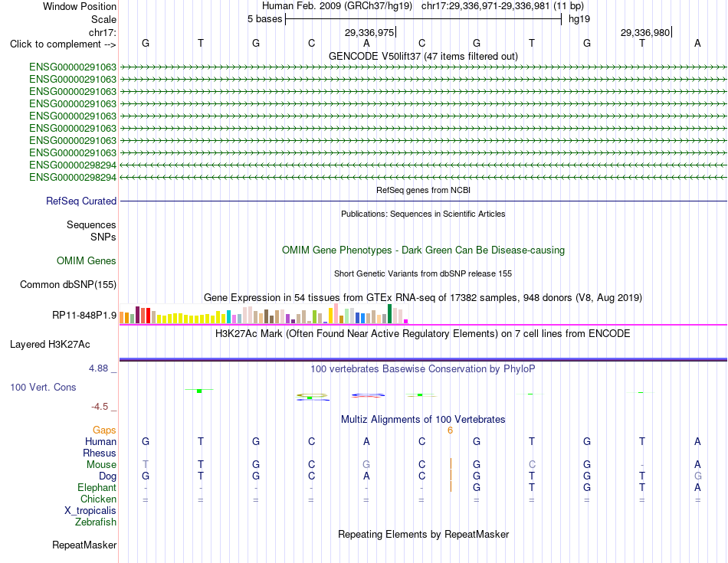
Task: Click the OMIM Gene Phenotypes green title
Action: click(423, 250)
